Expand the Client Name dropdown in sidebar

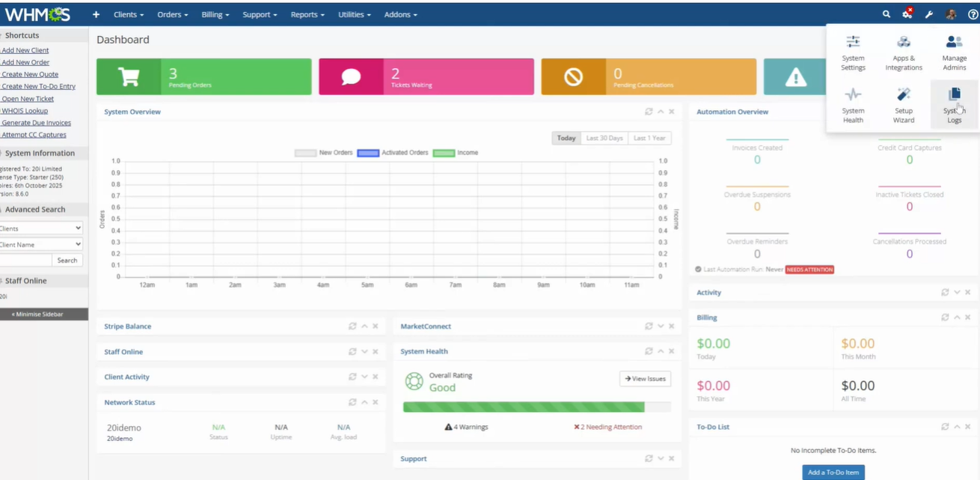pyautogui.click(x=41, y=244)
